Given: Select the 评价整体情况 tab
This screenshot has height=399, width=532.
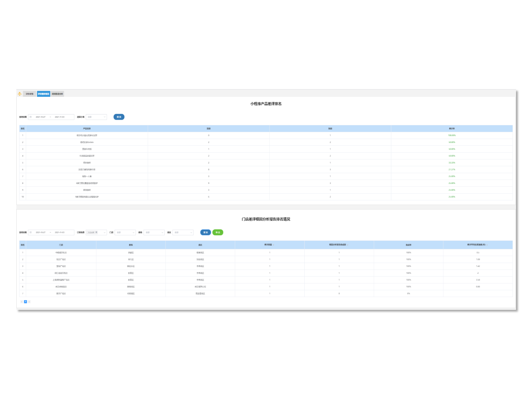Looking at the screenshot, I should 43,94.
